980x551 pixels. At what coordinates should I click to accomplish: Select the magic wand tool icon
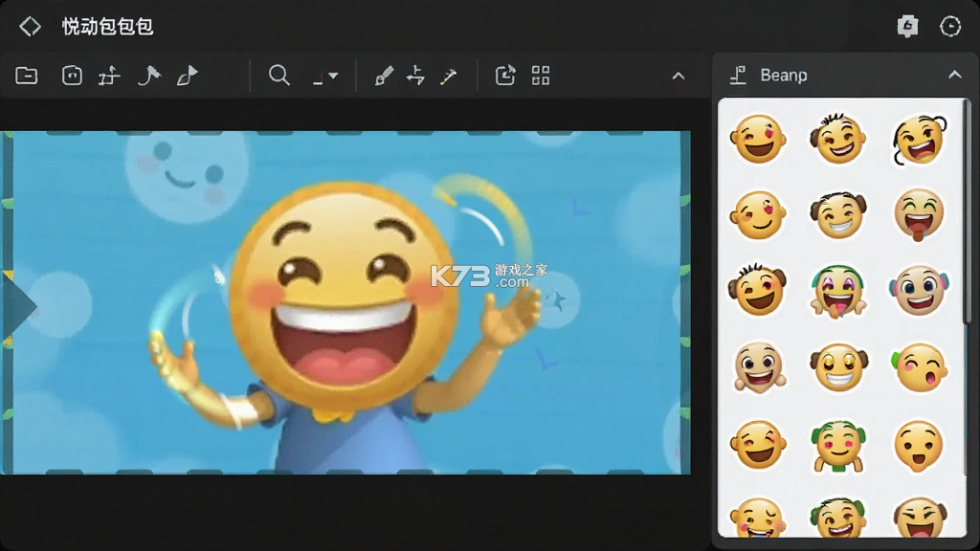[448, 76]
